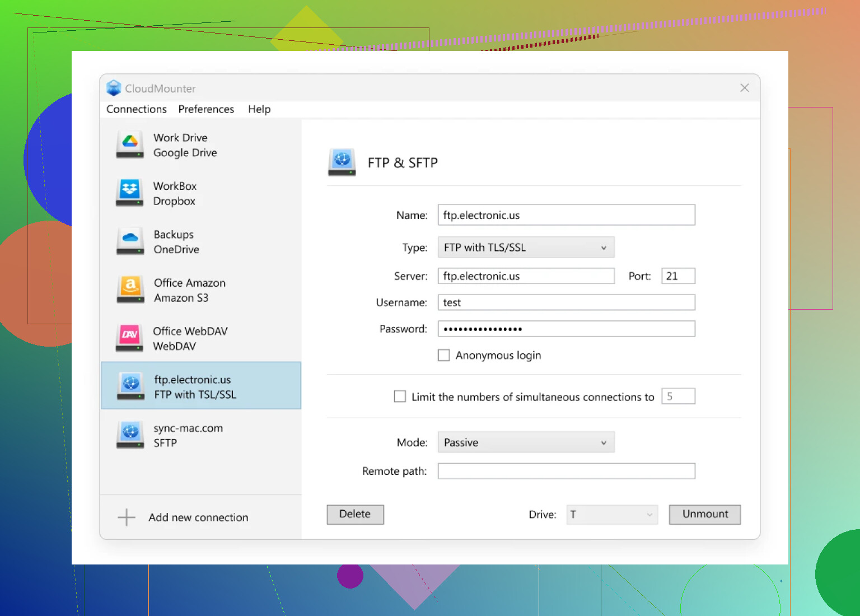The height and width of the screenshot is (616, 860).
Task: Click the Google Drive icon for Work Drive
Action: tap(130, 145)
